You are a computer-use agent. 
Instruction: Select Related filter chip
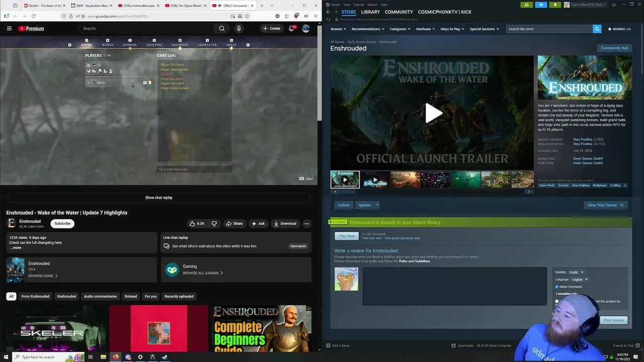point(131,296)
